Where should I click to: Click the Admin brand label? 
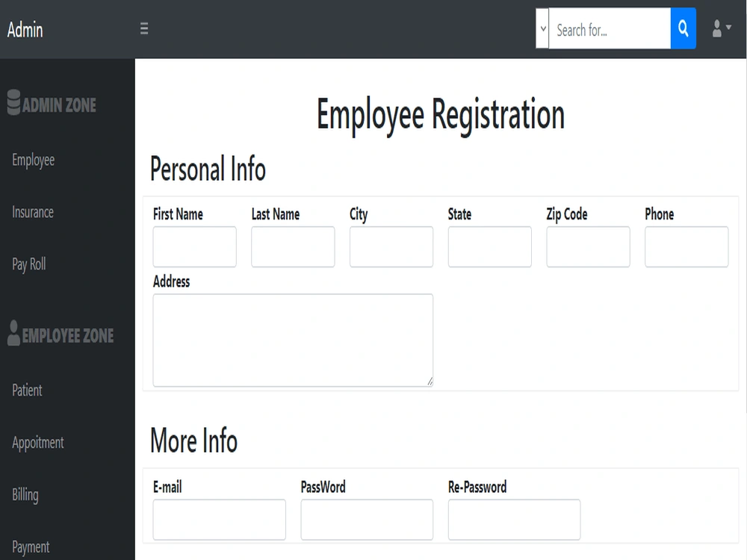(x=25, y=30)
